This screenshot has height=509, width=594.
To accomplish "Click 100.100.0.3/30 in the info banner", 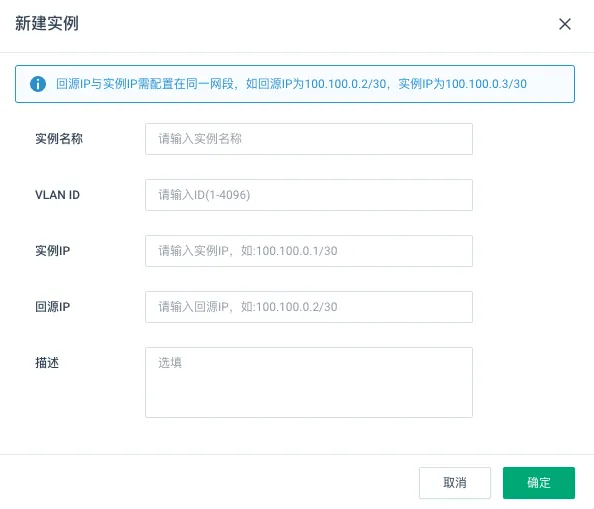I will point(486,84).
